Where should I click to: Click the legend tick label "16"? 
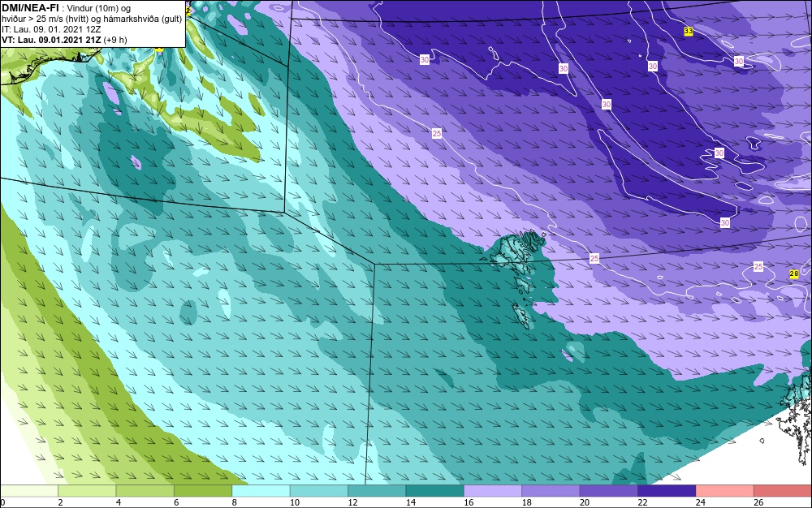(x=469, y=502)
